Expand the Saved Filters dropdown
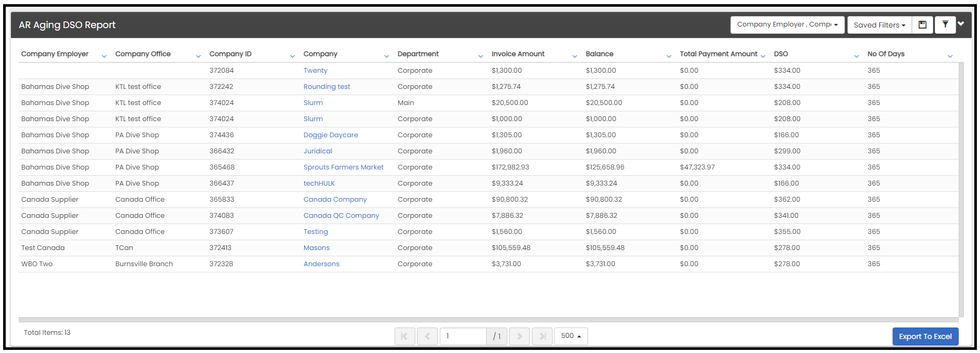980x353 pixels. (x=879, y=25)
